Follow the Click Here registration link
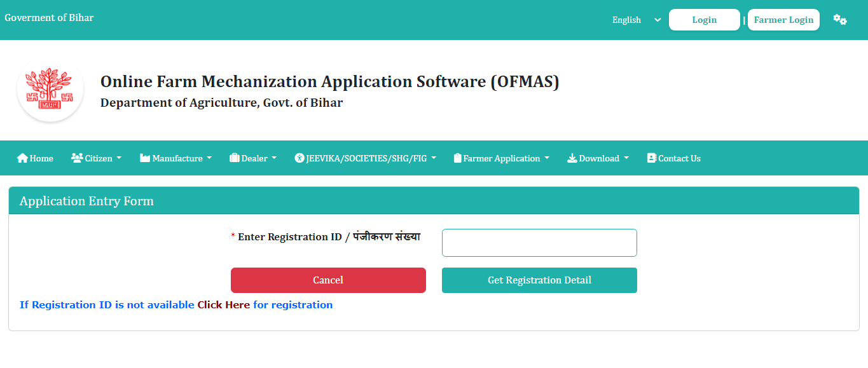Screen dimensions: 868x368 tap(223, 305)
